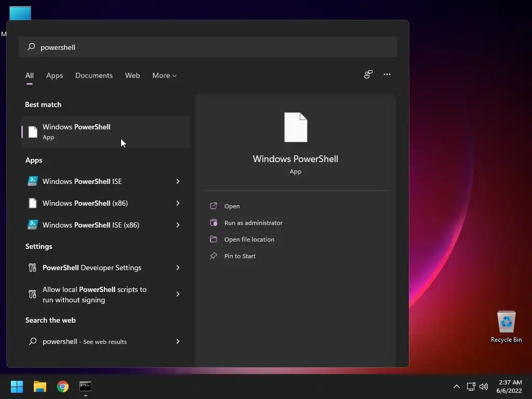Select Windows PowerShell best match result

point(106,131)
